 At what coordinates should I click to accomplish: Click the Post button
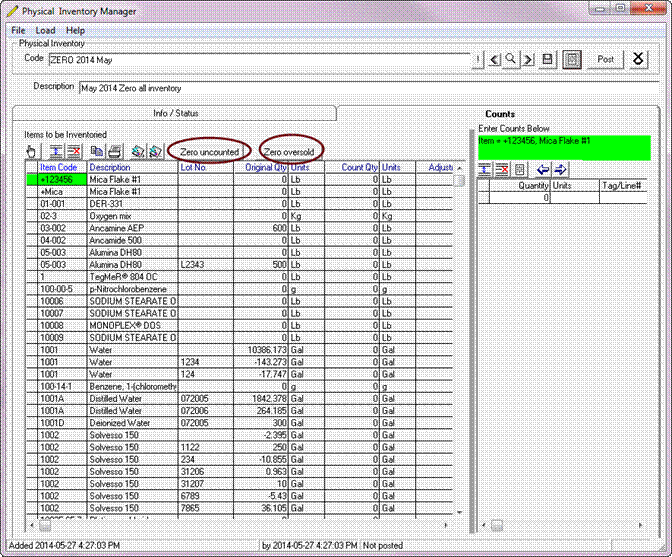[606, 60]
